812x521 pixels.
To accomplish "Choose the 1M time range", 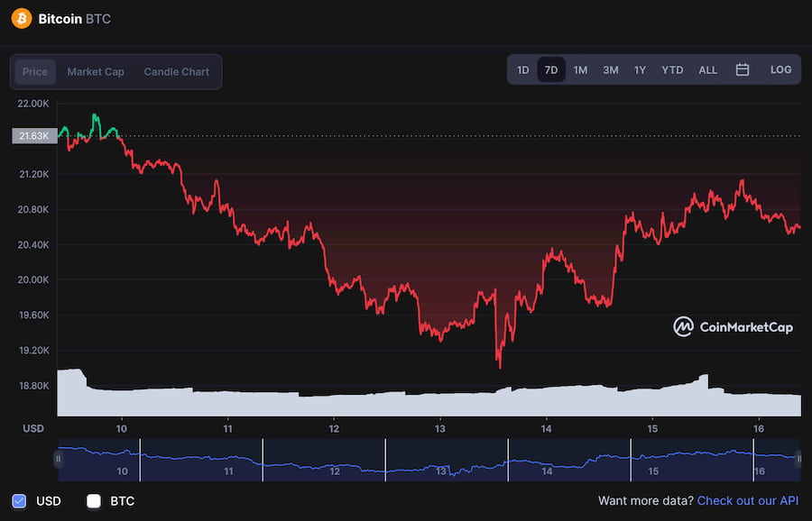I will pyautogui.click(x=580, y=69).
